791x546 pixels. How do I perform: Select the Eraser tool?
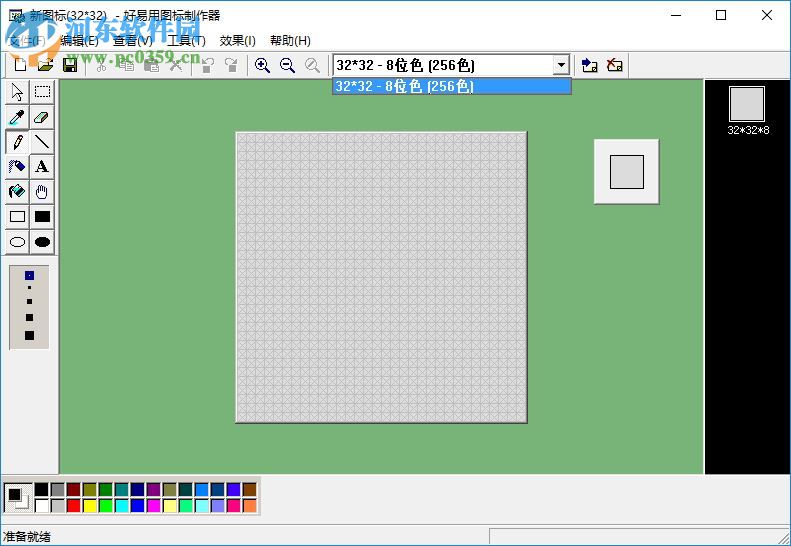point(42,117)
